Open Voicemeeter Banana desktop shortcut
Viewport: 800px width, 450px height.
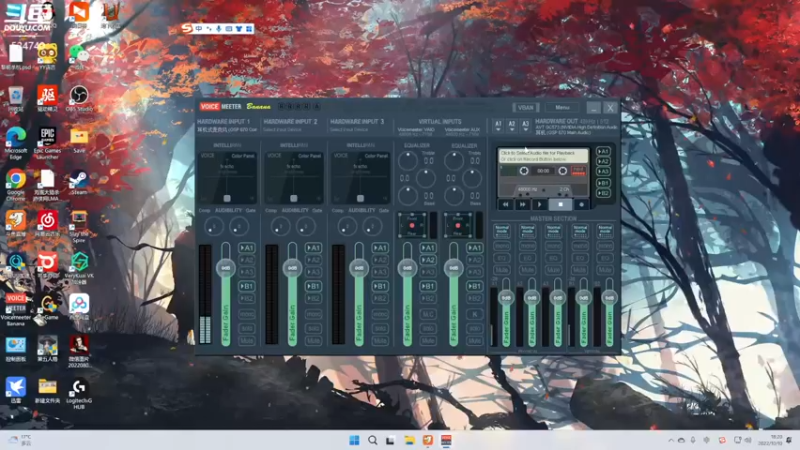coord(16,309)
